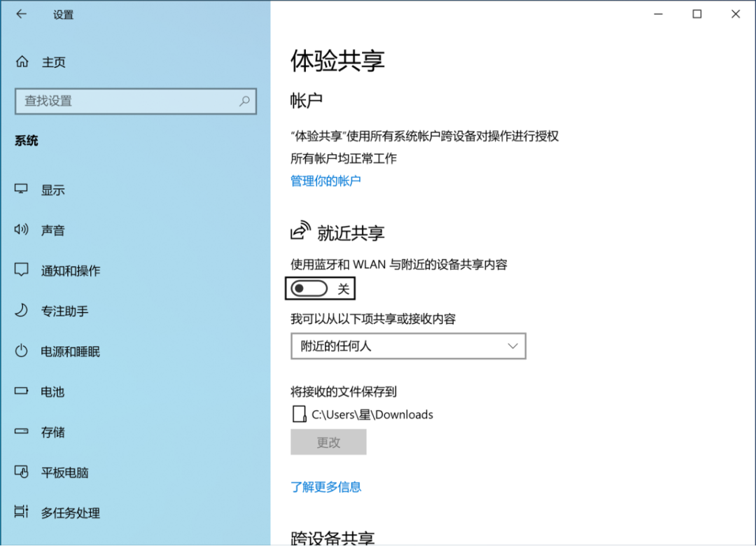Turn on the 就近共享 toggle switch
Viewport: 756px width, 546px height.
309,288
